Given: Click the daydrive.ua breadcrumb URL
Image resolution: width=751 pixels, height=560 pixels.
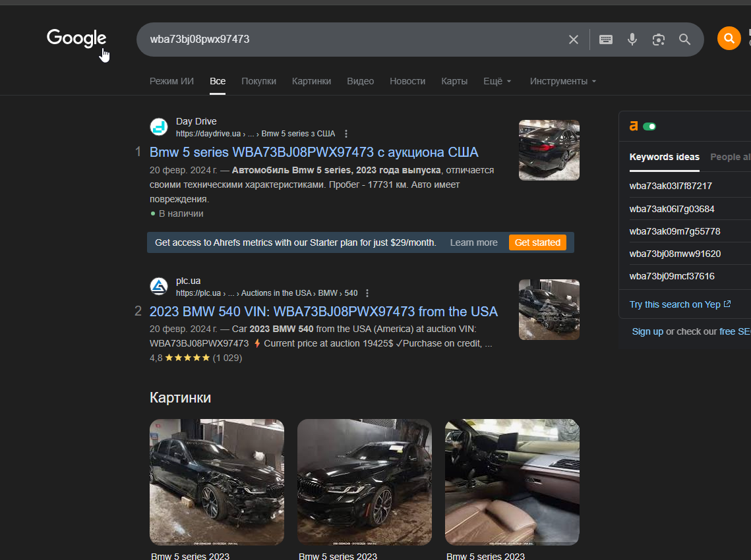Looking at the screenshot, I should [255, 134].
